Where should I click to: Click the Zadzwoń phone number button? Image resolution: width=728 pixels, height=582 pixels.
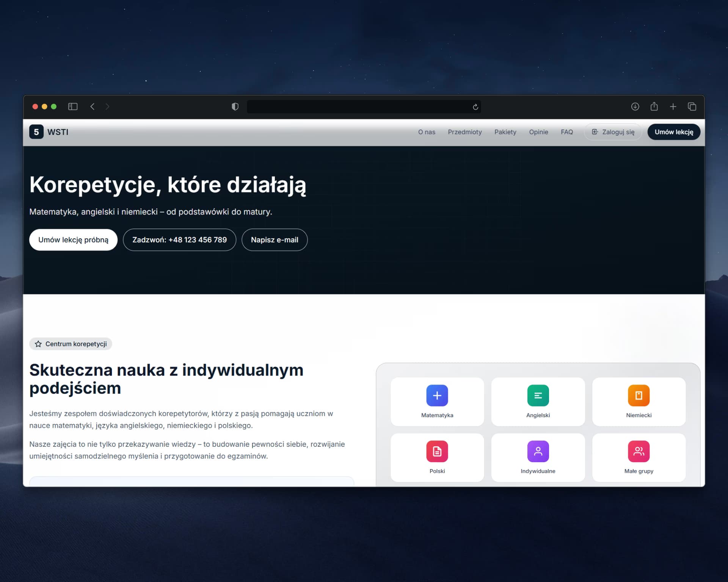(x=179, y=239)
